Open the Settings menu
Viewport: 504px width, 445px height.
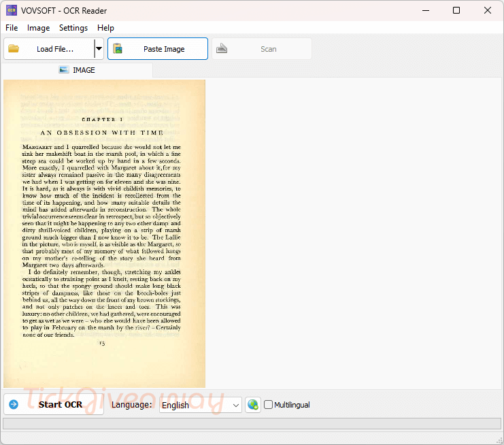[x=73, y=28]
